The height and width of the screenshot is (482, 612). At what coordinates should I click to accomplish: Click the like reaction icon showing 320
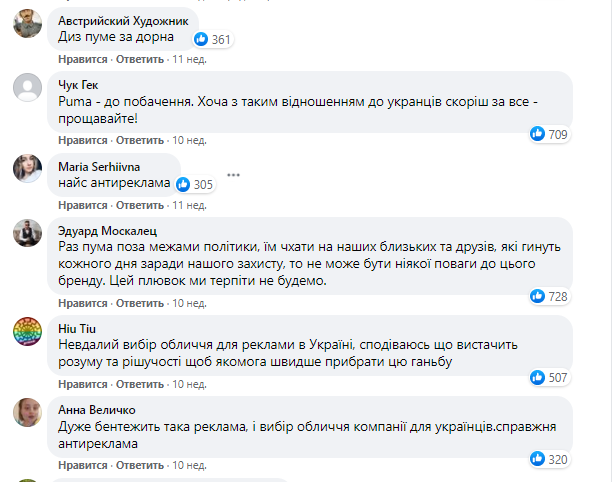(x=538, y=460)
